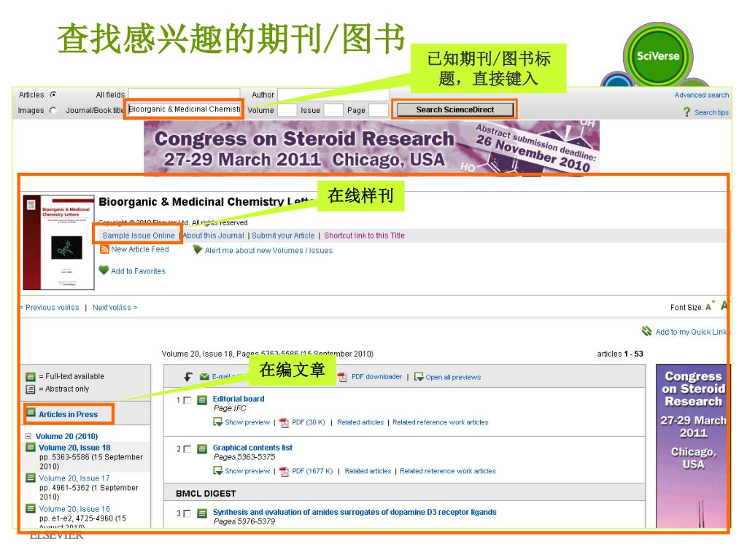
Task: Open the Sample Issue Online link
Action: click(139, 236)
